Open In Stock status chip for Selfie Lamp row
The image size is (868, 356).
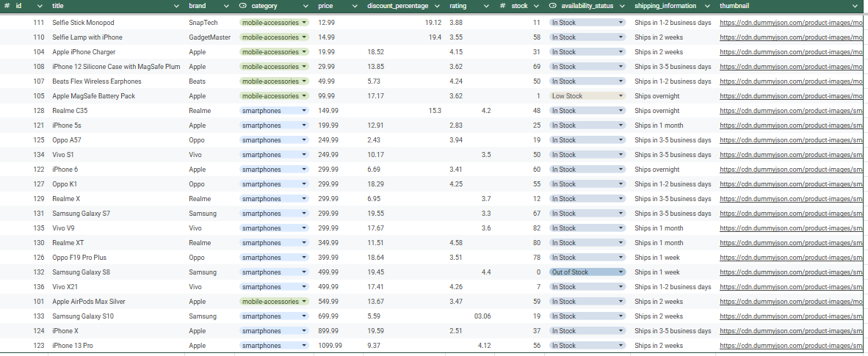tap(587, 37)
